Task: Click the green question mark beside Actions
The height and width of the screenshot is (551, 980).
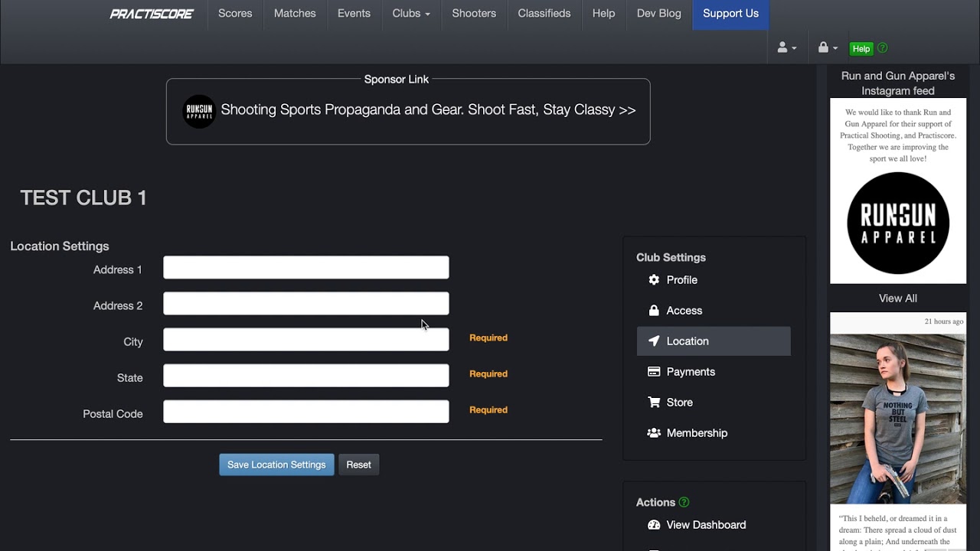Action: point(684,502)
